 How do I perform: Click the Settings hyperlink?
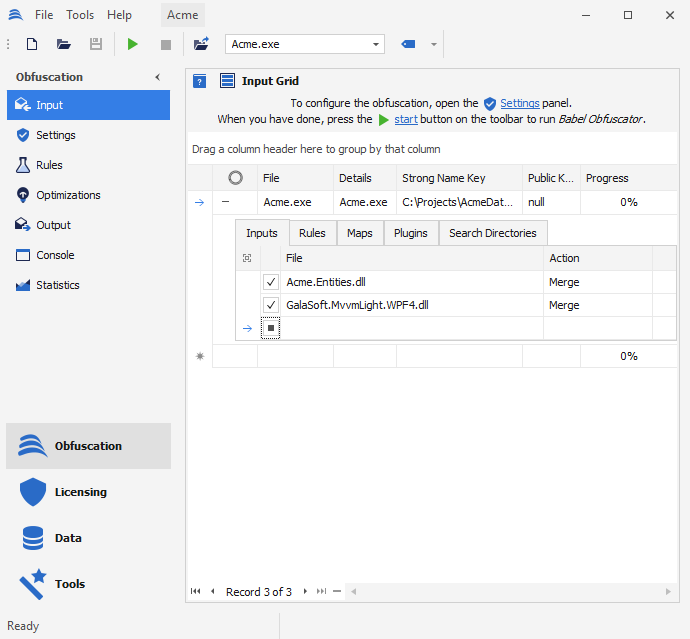click(519, 103)
